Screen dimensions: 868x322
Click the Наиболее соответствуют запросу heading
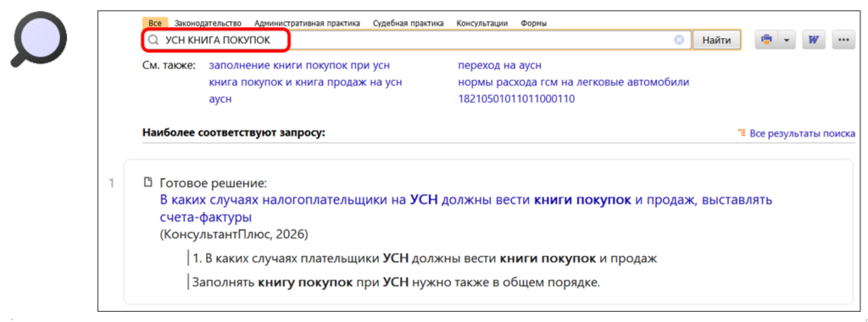(x=234, y=133)
